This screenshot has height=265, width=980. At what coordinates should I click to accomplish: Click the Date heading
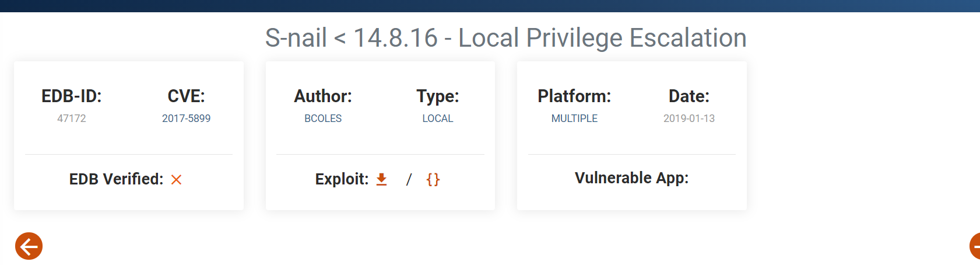pos(689,96)
